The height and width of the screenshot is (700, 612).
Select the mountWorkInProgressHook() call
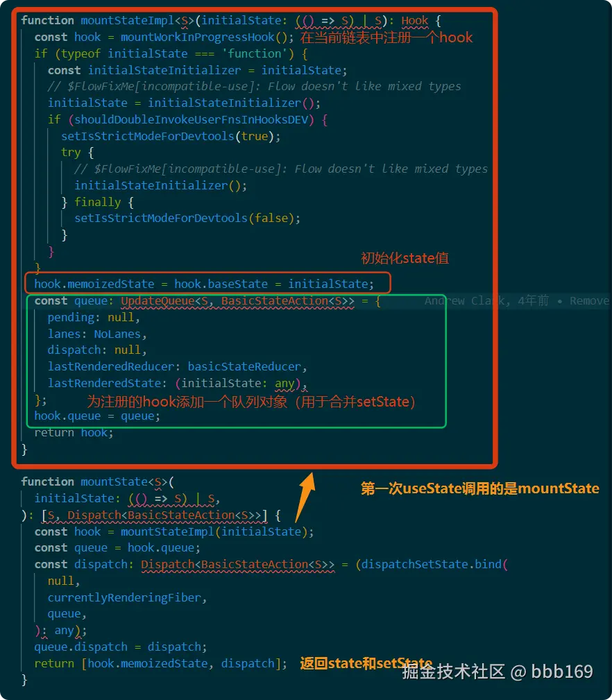(x=203, y=37)
